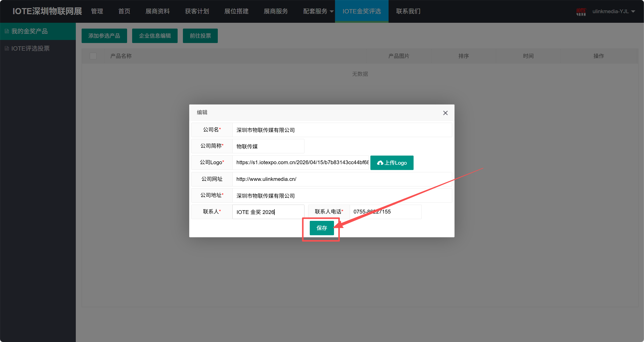The height and width of the screenshot is (342, 644).
Task: Click the IOTE深圳物联网展 site title
Action: click(x=47, y=11)
